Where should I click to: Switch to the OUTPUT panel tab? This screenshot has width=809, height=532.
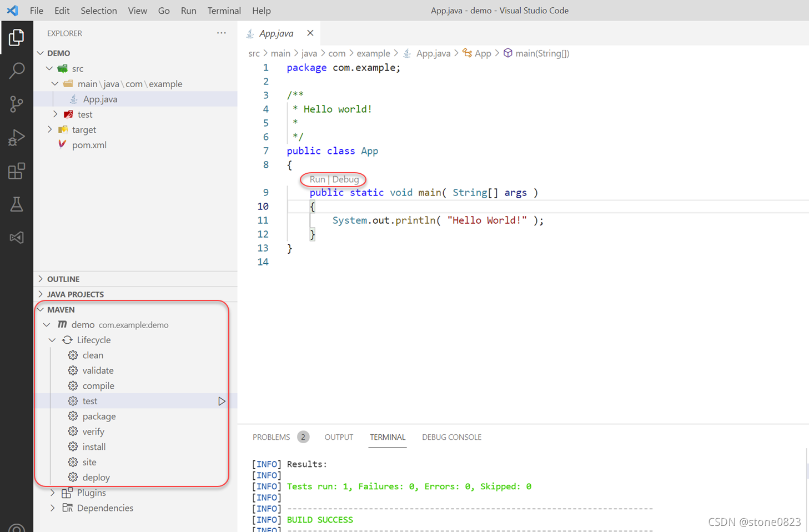[339, 437]
